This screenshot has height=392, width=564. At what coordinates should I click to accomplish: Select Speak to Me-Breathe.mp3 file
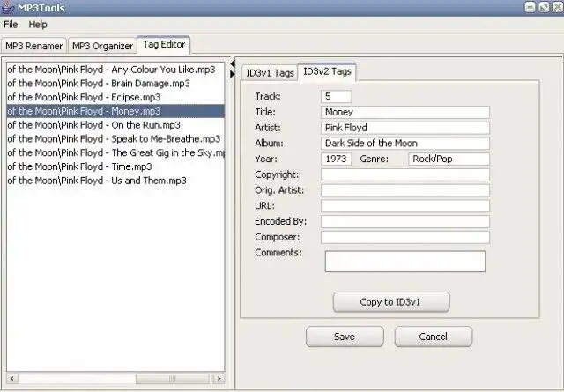115,139
